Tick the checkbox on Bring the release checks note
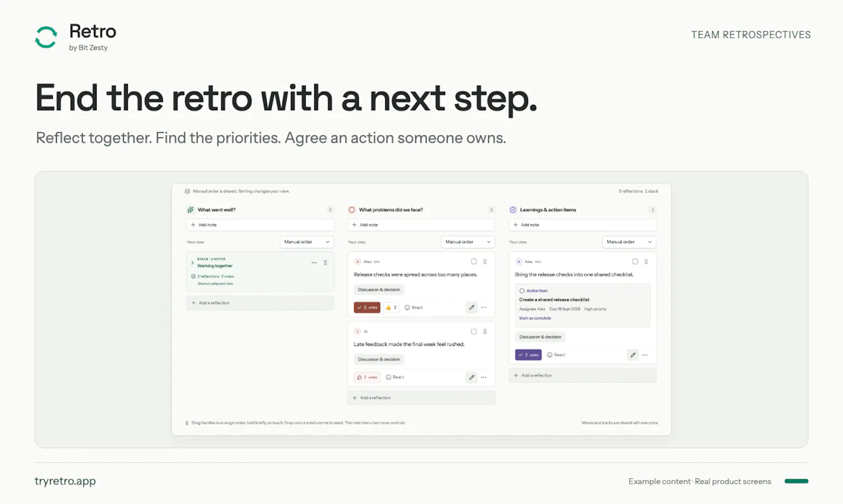This screenshot has width=843, height=504. tap(635, 262)
